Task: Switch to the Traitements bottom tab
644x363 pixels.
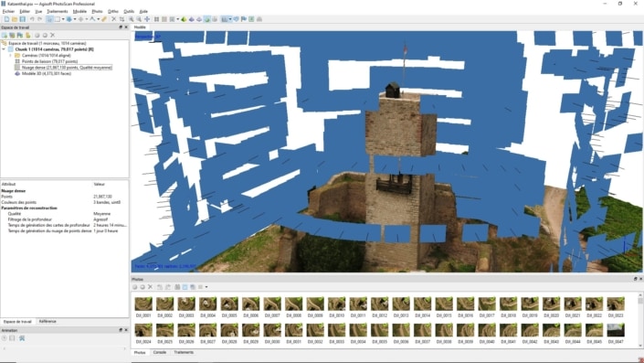Action: pos(184,353)
